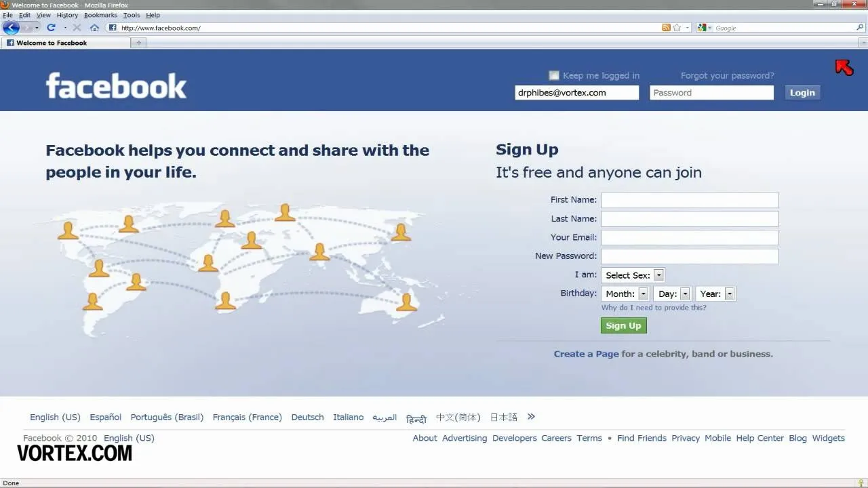Click the orange RSS feed icon

tap(666, 28)
